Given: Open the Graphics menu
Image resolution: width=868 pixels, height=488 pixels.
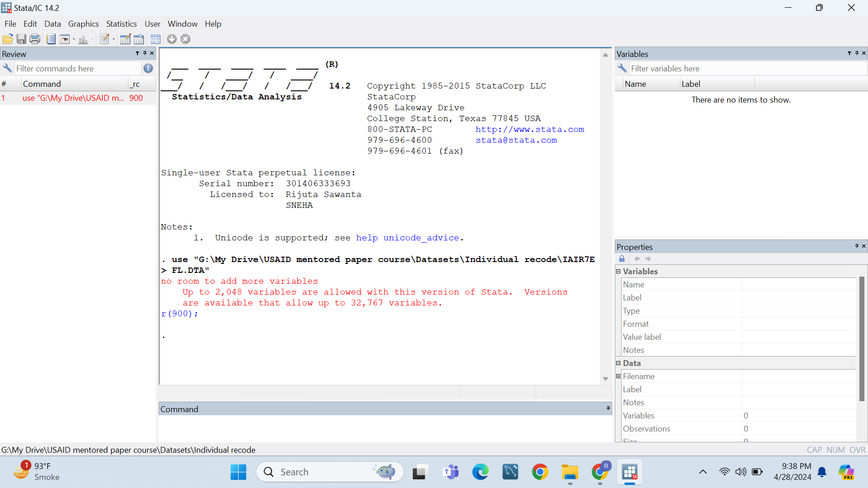Looking at the screenshot, I should point(83,24).
